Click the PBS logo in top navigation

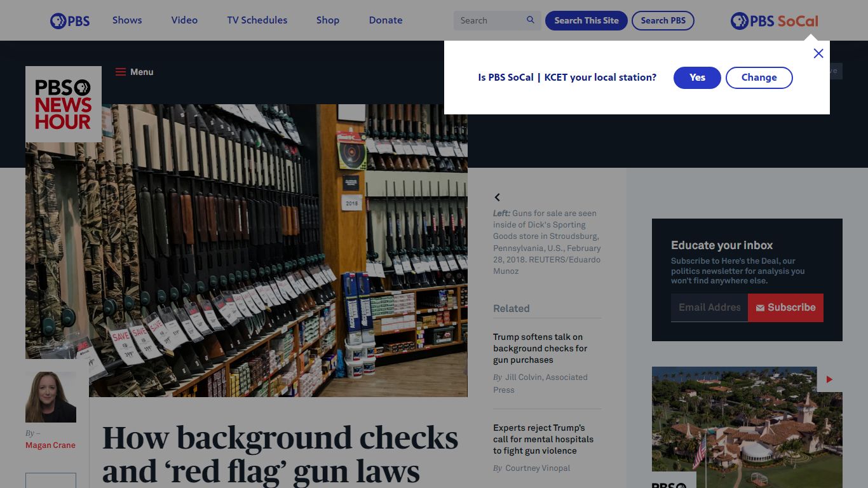(70, 20)
